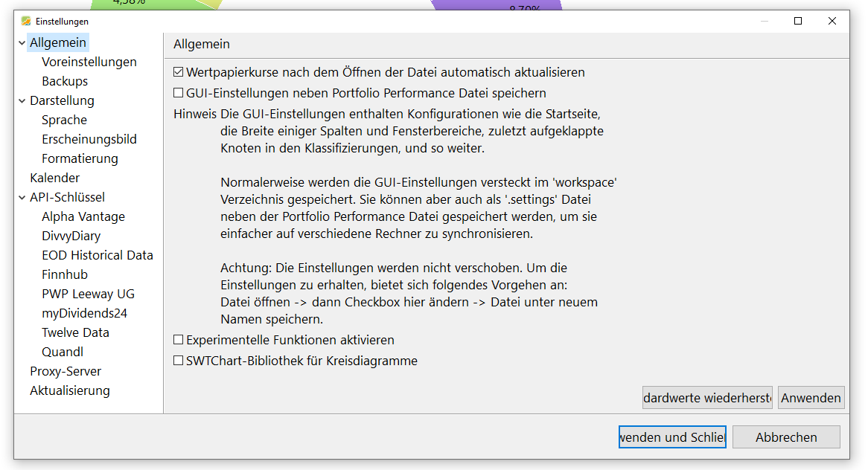868x470 pixels.
Task: Open Erscheinungsbild settings page
Action: (89, 139)
